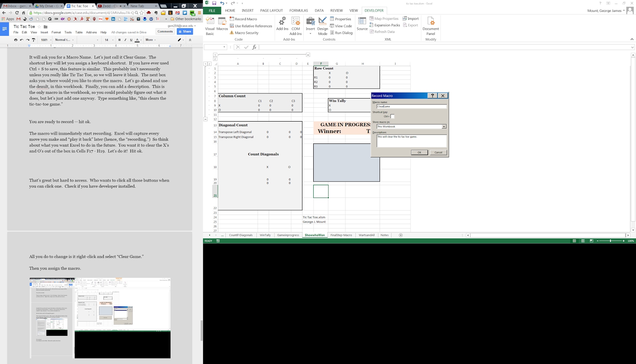Toggle bold formatting in Google Docs
Viewport: 636px width, 364px height.
point(119,40)
